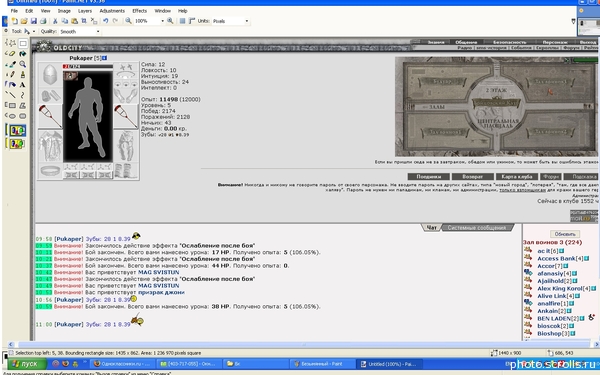Open the View menu
Viewport: 600px width, 375px height.
point(46,11)
